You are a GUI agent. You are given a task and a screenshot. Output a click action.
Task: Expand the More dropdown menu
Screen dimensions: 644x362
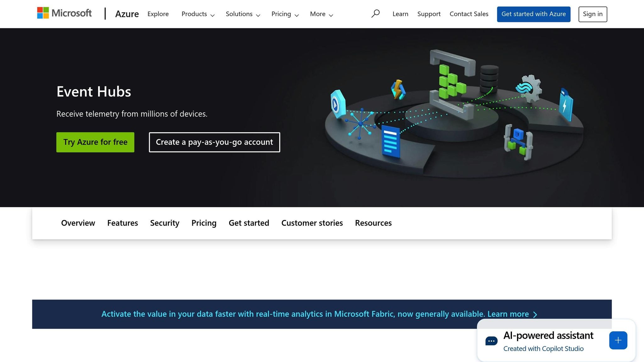[x=321, y=14]
